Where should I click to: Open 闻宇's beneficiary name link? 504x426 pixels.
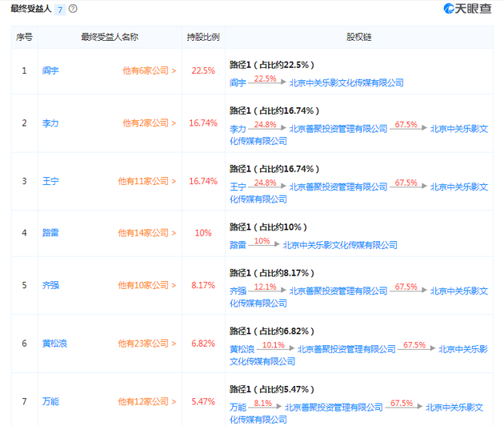[x=50, y=70]
